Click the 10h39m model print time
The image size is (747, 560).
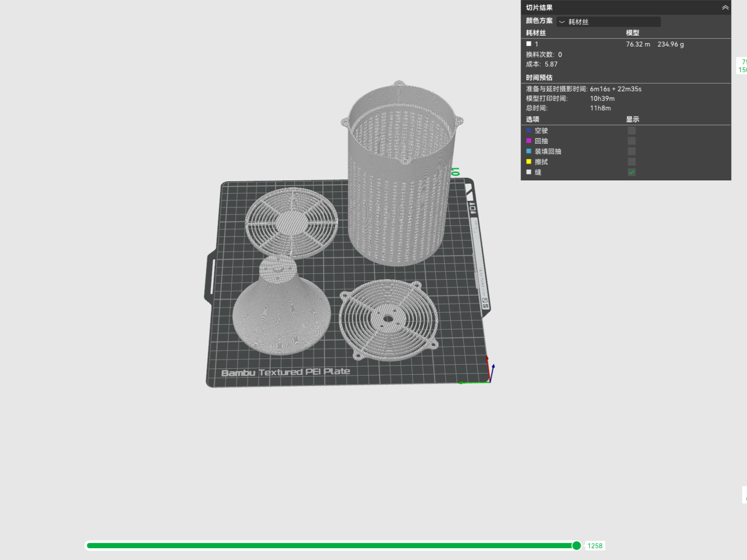tap(602, 99)
